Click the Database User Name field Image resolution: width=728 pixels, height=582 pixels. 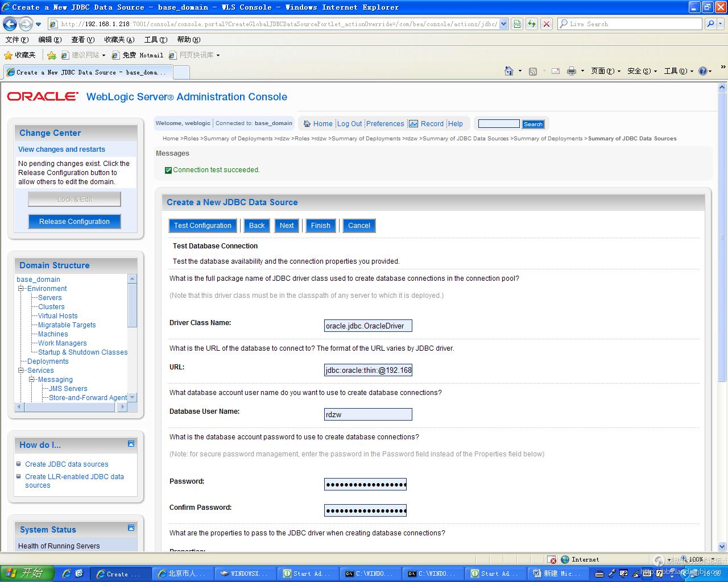pyautogui.click(x=368, y=415)
